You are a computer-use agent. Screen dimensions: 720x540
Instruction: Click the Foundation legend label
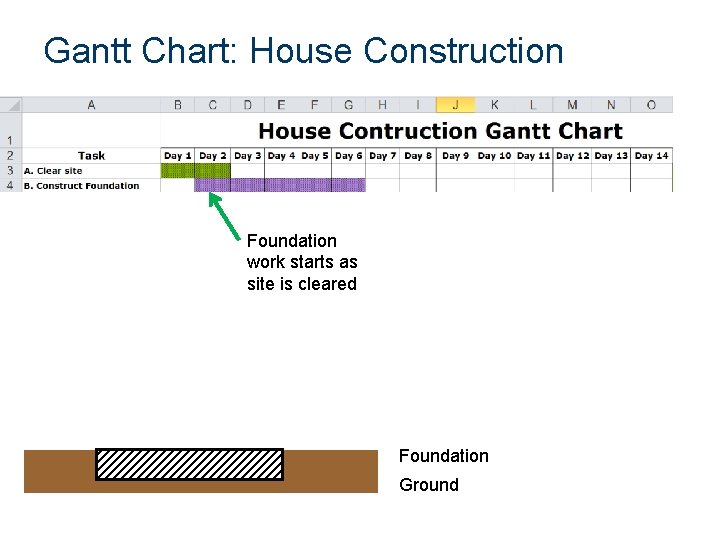[x=444, y=456]
